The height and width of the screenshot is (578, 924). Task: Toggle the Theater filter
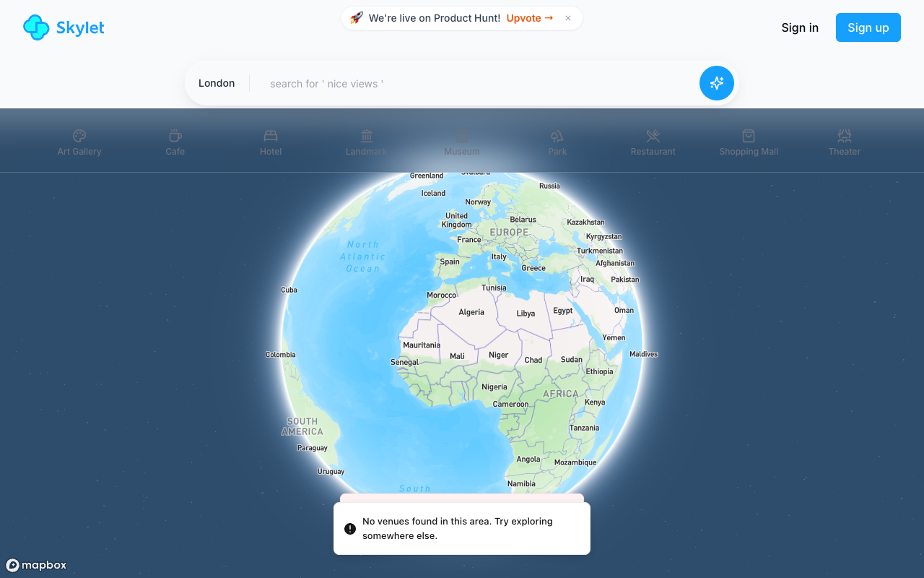[x=844, y=141]
